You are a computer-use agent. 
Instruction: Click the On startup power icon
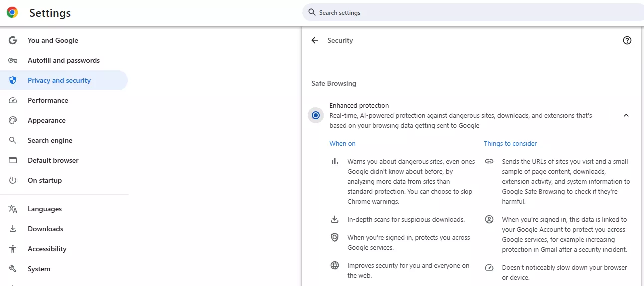click(x=13, y=180)
